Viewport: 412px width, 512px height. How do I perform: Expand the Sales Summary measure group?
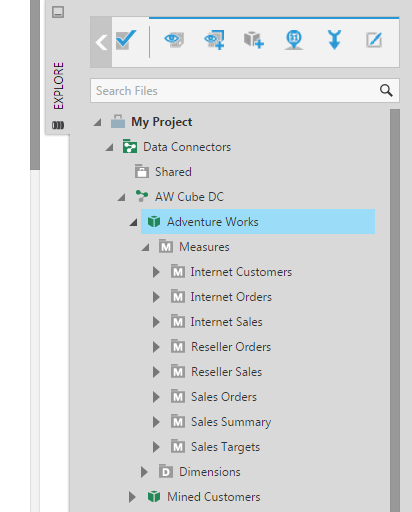pyautogui.click(x=156, y=422)
